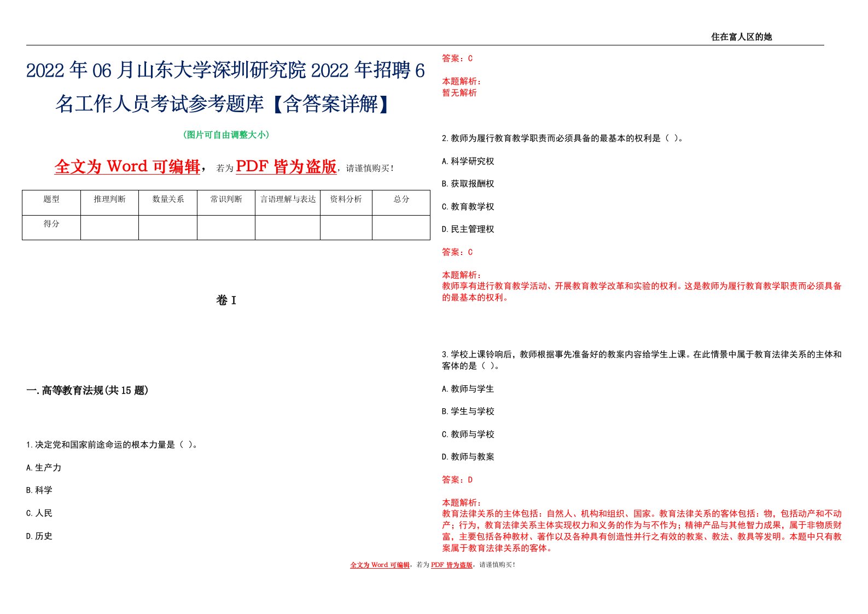
Task: Click the red answer 答案：D
Action: pos(457,480)
